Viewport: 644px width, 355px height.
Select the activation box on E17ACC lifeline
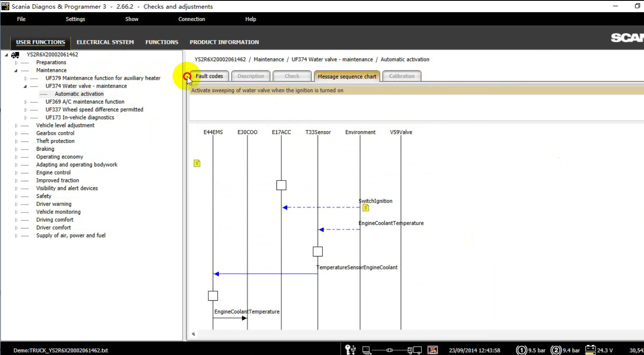(x=281, y=185)
